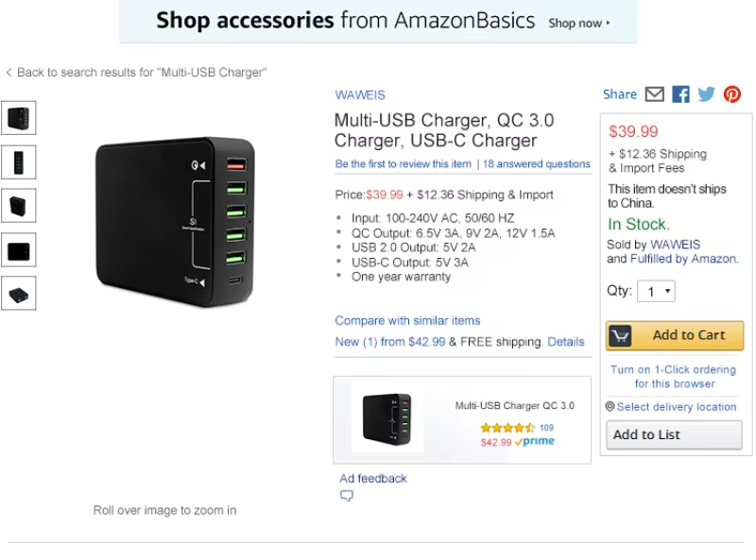The height and width of the screenshot is (560, 756).
Task: Click the cart icon on Add to Cart
Action: (x=620, y=335)
